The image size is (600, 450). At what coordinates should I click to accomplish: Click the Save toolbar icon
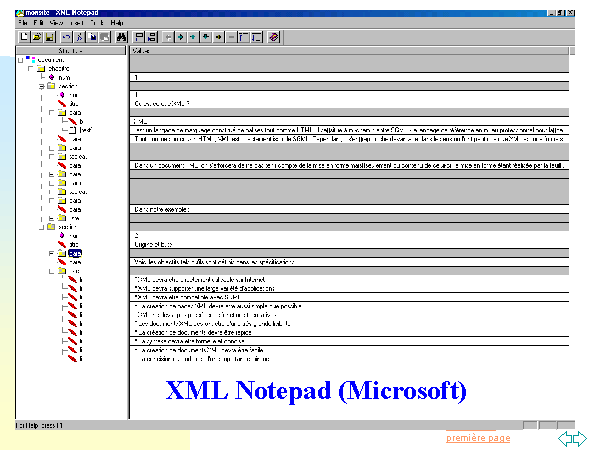[49, 36]
